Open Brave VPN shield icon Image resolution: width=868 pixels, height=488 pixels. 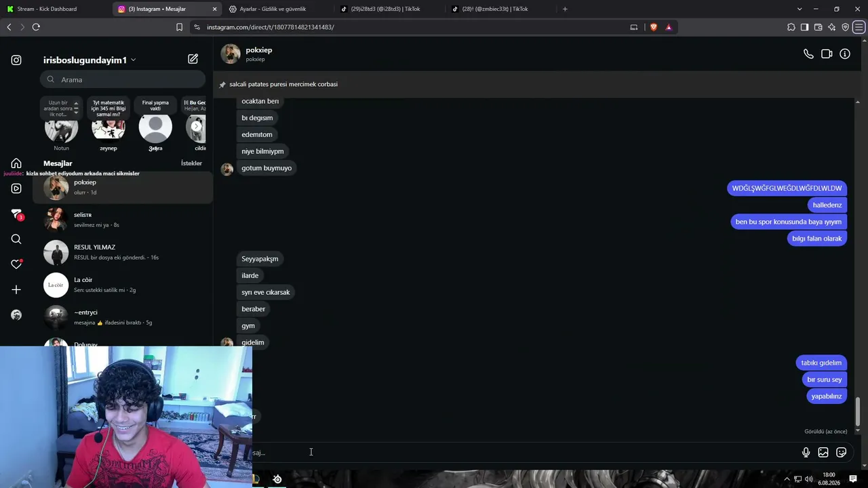pyautogui.click(x=845, y=27)
